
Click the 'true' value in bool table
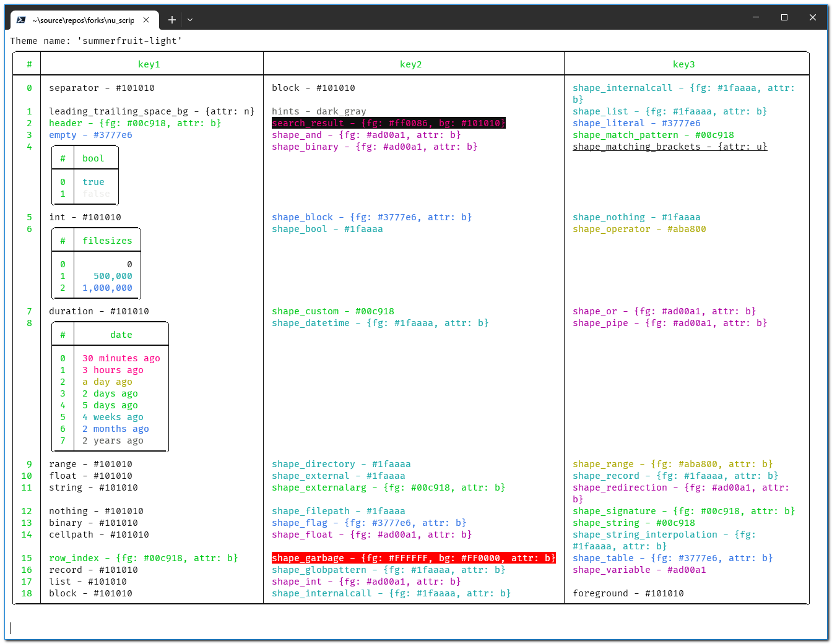tap(93, 182)
